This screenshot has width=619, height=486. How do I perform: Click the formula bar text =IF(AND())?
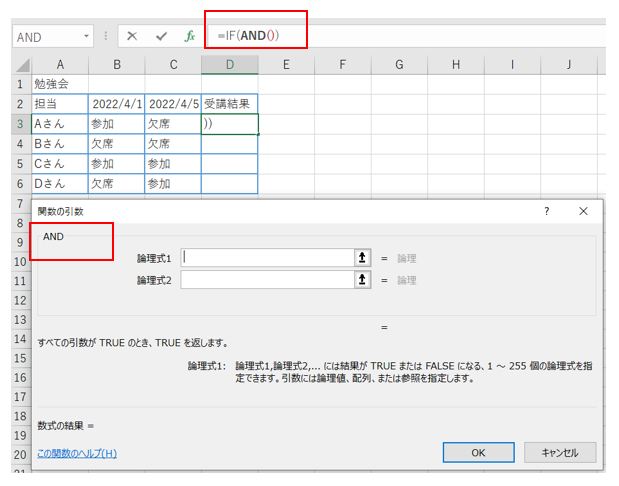(248, 36)
